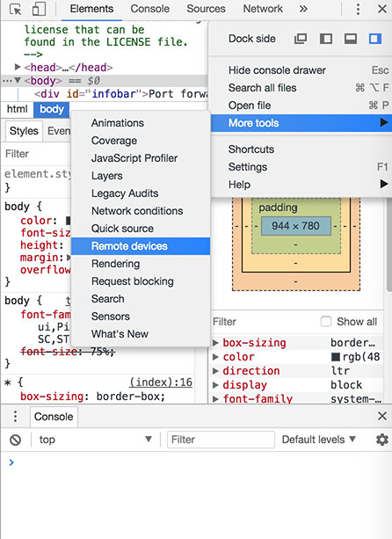
Task: Select Remote devices
Action: 141,246
